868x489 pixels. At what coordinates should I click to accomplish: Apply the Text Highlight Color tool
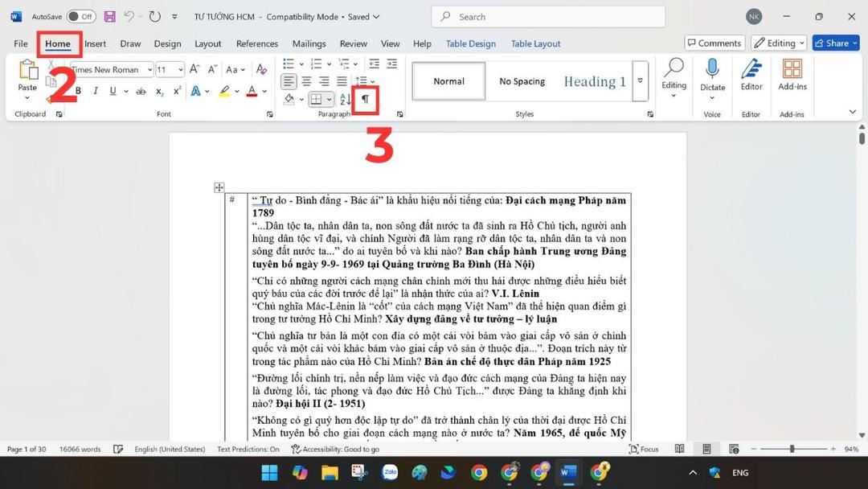click(x=225, y=92)
